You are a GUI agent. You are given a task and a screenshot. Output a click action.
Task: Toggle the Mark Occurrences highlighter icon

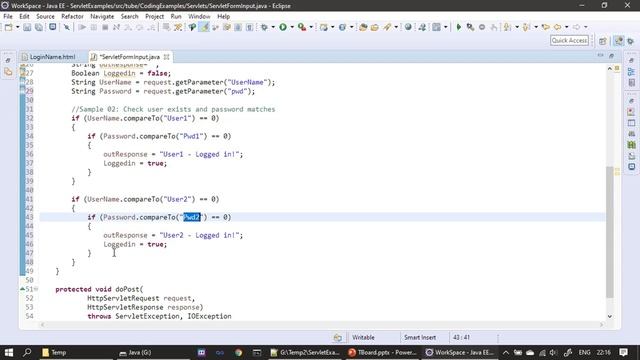point(204,27)
